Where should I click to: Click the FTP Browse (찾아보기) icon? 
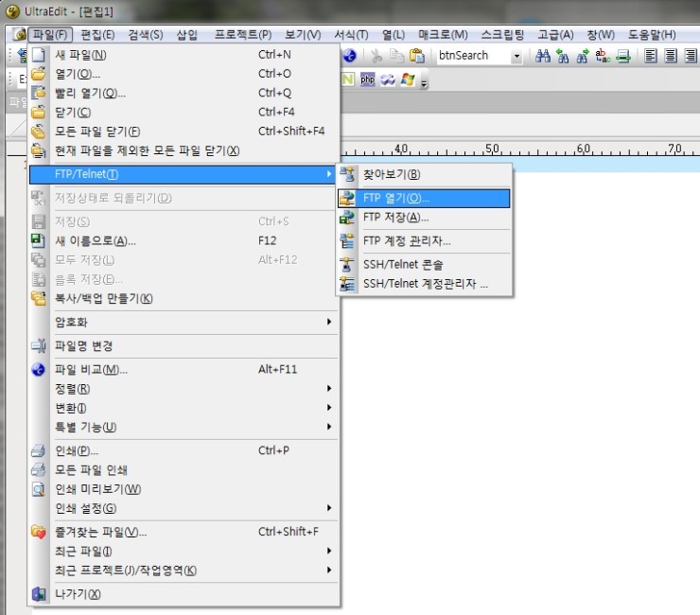(x=347, y=174)
